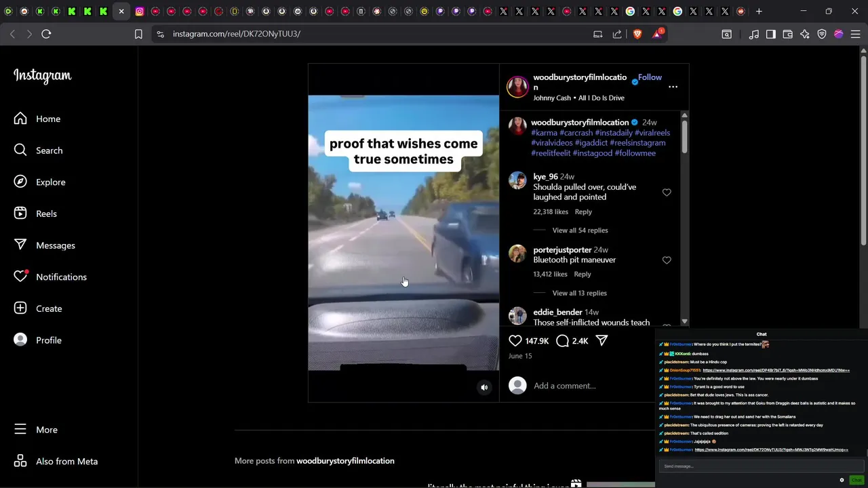
Task: Share the reel with the paper plane icon
Action: pyautogui.click(x=601, y=341)
